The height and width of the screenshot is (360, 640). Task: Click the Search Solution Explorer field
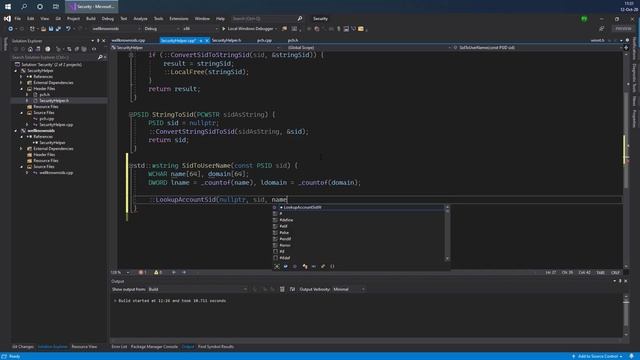point(54,57)
